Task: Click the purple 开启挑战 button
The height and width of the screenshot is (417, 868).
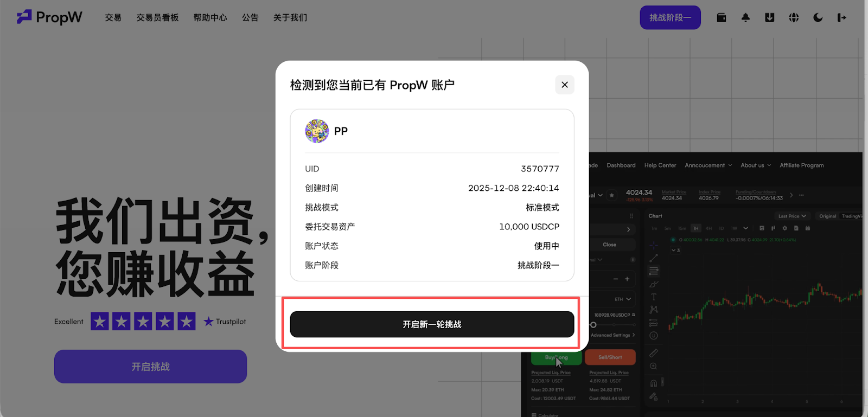Action: (151, 367)
